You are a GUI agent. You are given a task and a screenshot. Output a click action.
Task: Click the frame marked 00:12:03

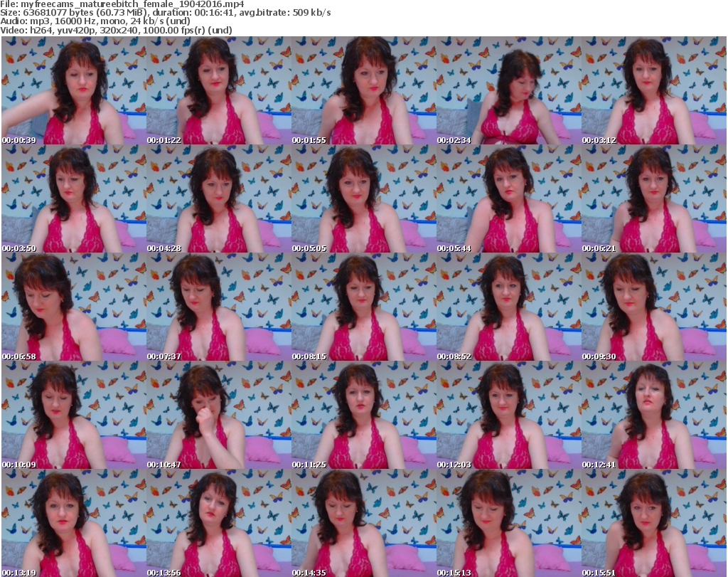[509, 415]
